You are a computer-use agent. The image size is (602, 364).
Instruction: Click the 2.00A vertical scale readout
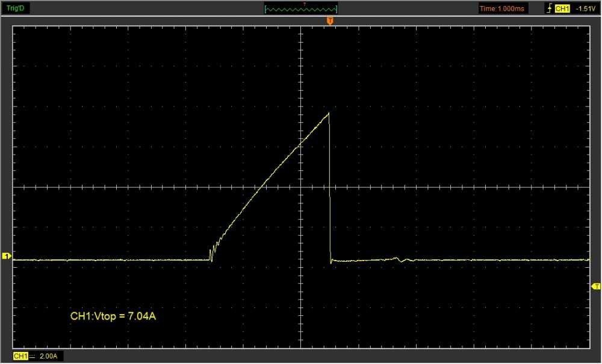pyautogui.click(x=48, y=357)
